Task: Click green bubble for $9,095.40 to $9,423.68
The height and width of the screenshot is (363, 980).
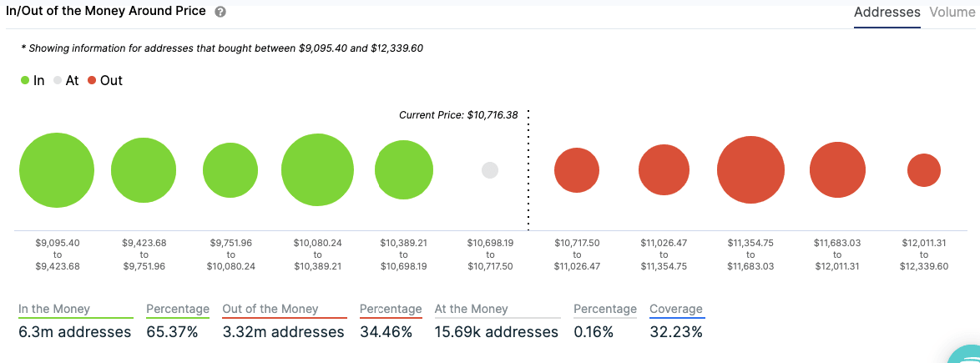Action: pyautogui.click(x=57, y=170)
